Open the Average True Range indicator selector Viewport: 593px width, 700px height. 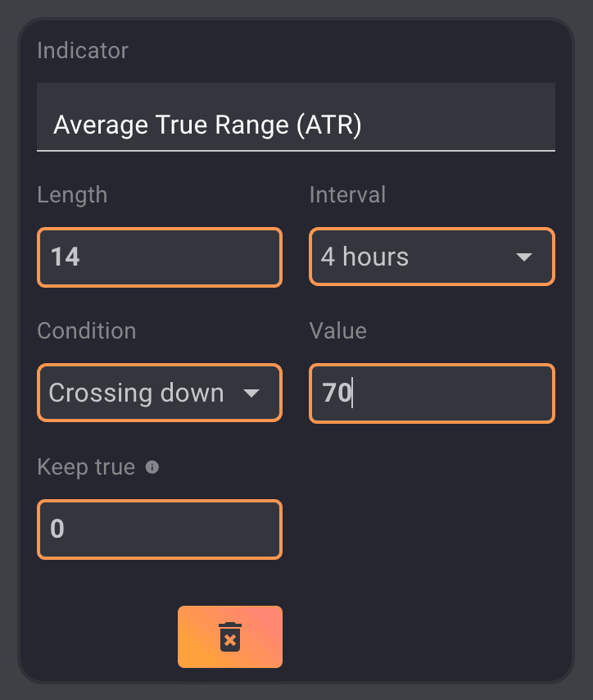click(x=296, y=125)
